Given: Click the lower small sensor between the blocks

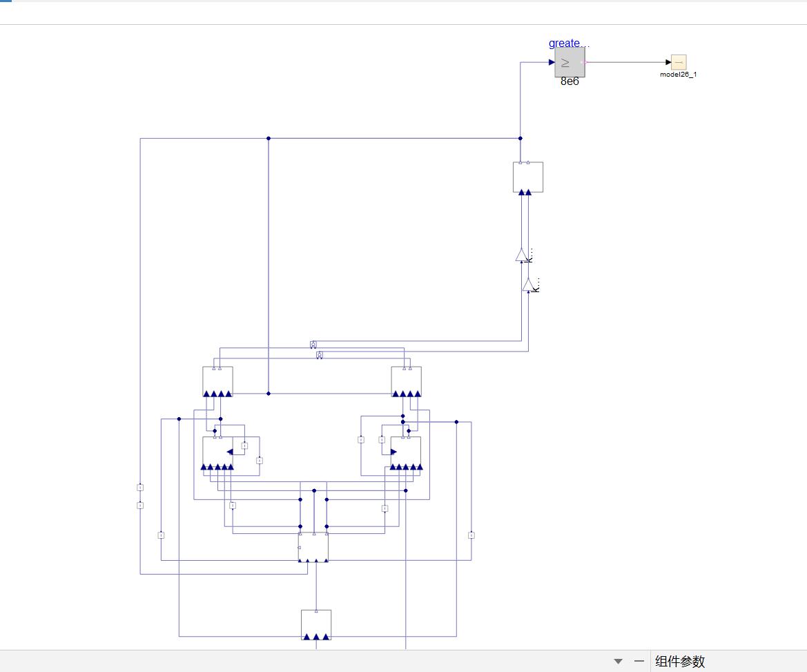Looking at the screenshot, I should pyautogui.click(x=320, y=355).
